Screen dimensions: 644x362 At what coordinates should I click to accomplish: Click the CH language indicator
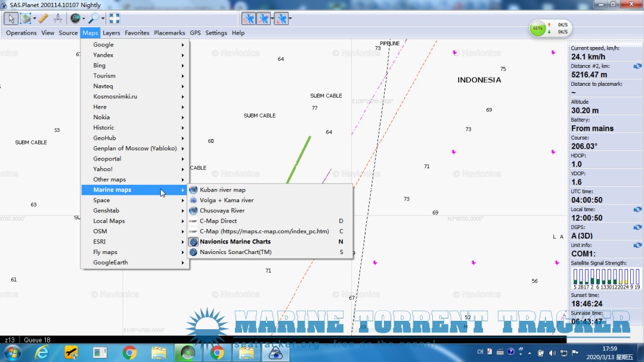(480, 352)
